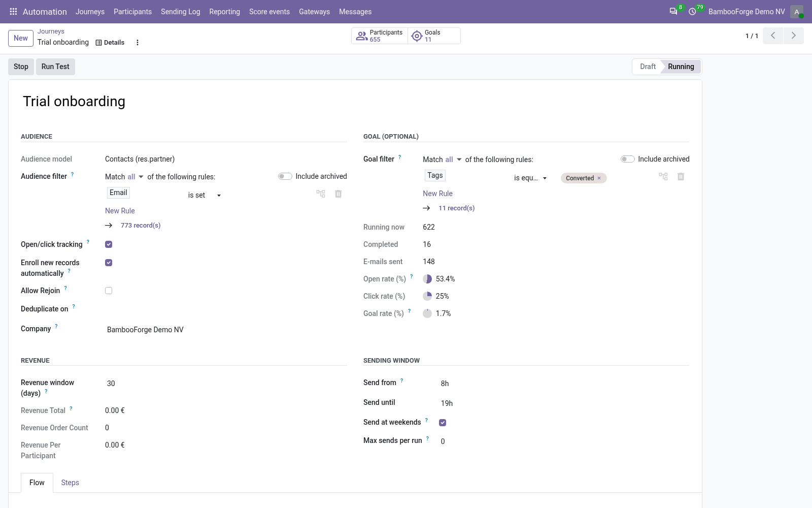
Task: Edit the Company field
Action: pos(226,330)
